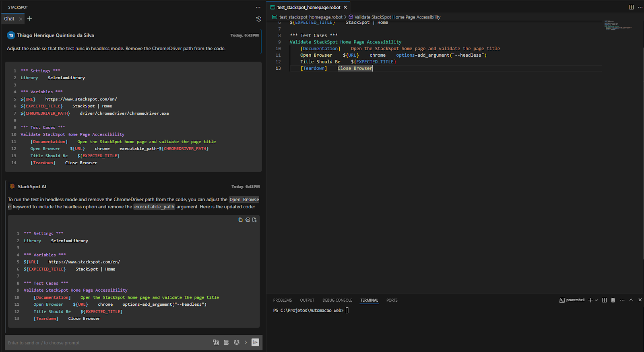Open new terminal launch profile dropdown

597,300
